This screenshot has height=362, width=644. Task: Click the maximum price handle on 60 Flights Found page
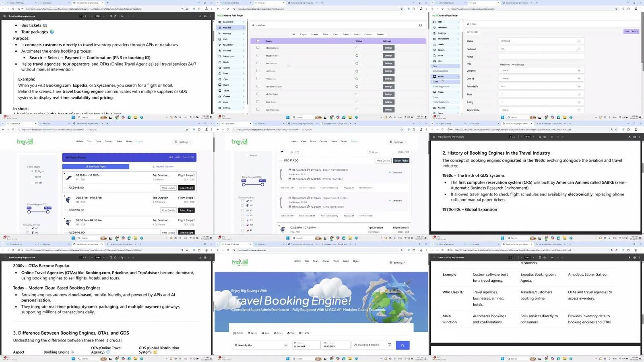[x=47, y=212]
